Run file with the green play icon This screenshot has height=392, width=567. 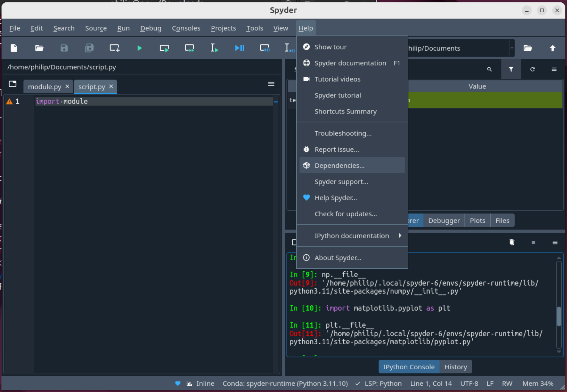pyautogui.click(x=139, y=48)
